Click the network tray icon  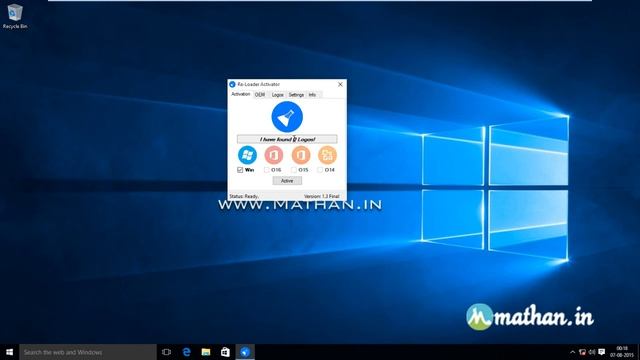582,352
